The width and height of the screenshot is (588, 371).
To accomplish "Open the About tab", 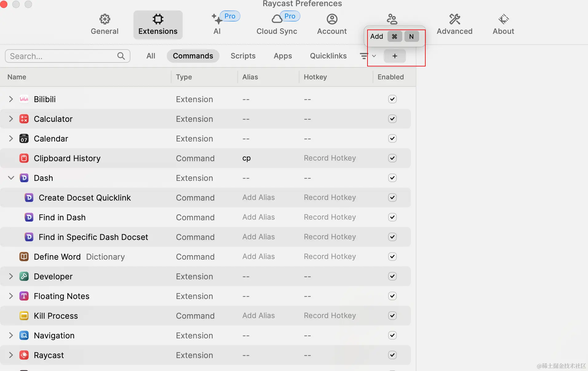I will click(503, 25).
